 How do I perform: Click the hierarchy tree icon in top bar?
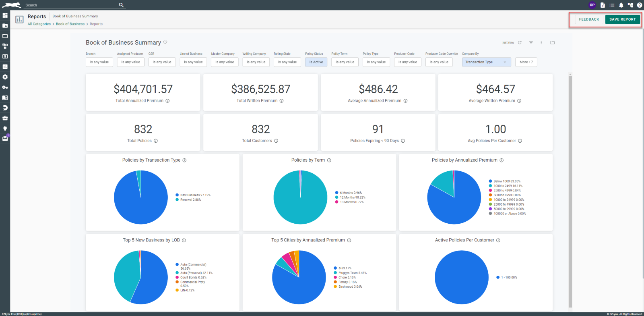630,5
